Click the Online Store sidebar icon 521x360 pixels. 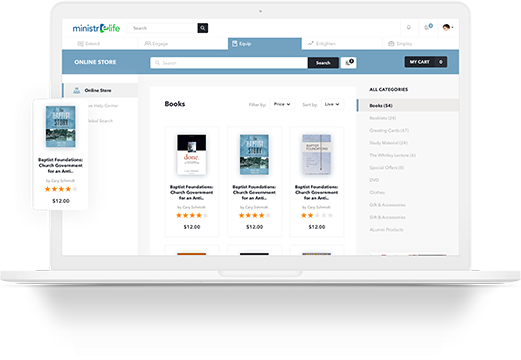(77, 90)
